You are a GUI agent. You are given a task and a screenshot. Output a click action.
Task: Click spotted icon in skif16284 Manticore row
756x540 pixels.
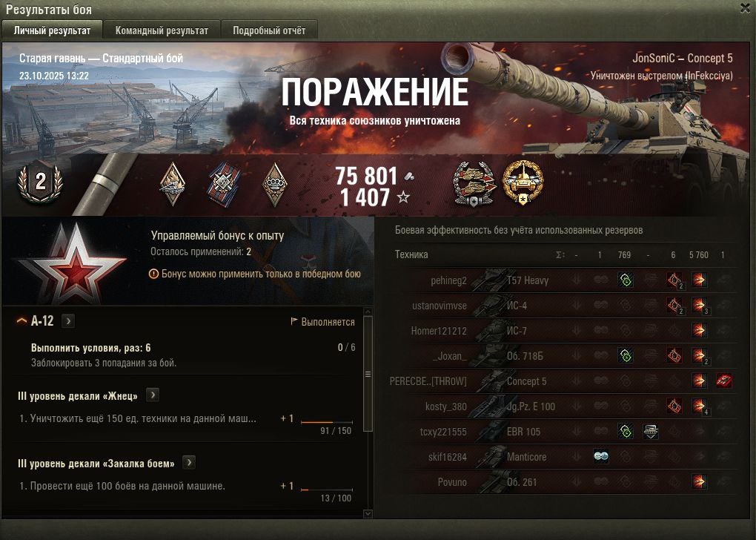coord(601,456)
